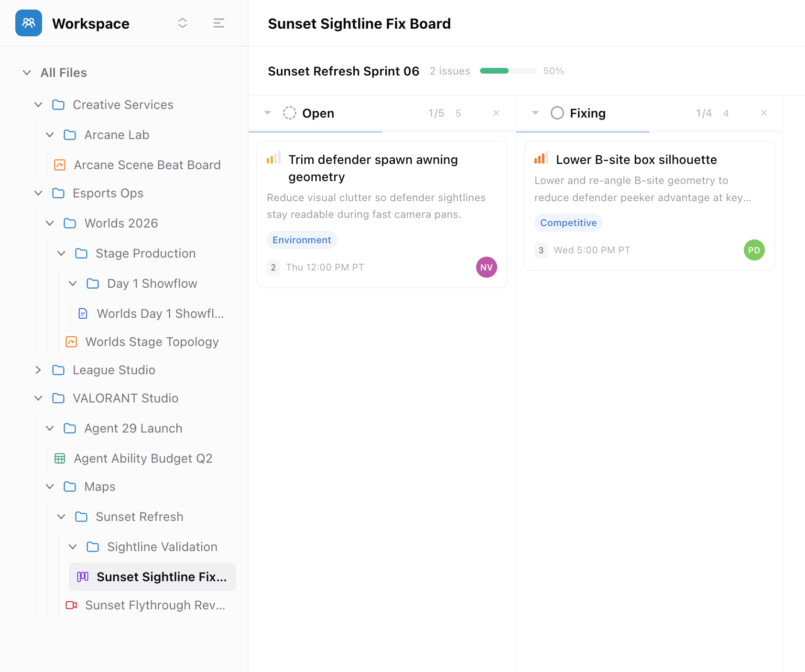
Task: Click priority bars icon on Lower B-site card
Action: point(541,159)
